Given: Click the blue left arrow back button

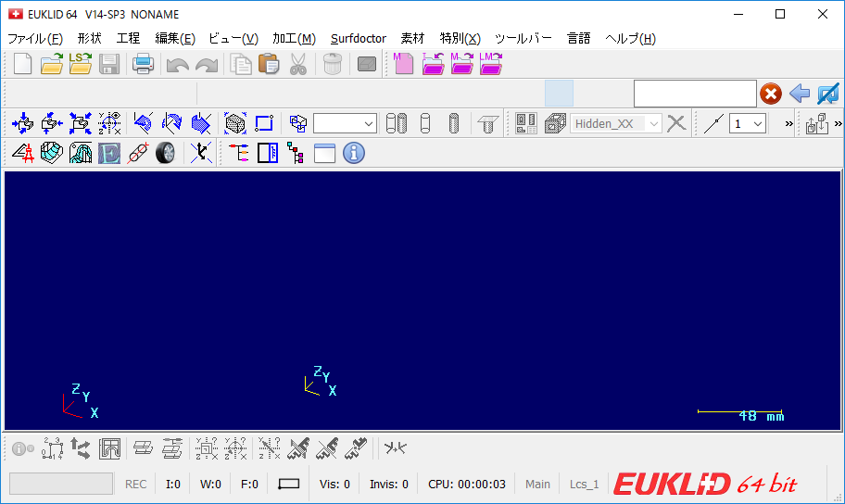Looking at the screenshot, I should pos(800,94).
